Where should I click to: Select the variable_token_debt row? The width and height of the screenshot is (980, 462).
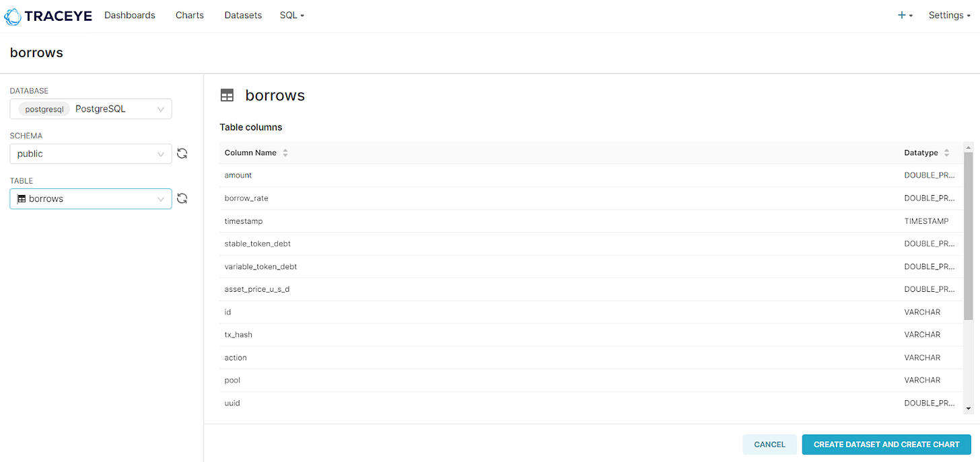[592, 267]
